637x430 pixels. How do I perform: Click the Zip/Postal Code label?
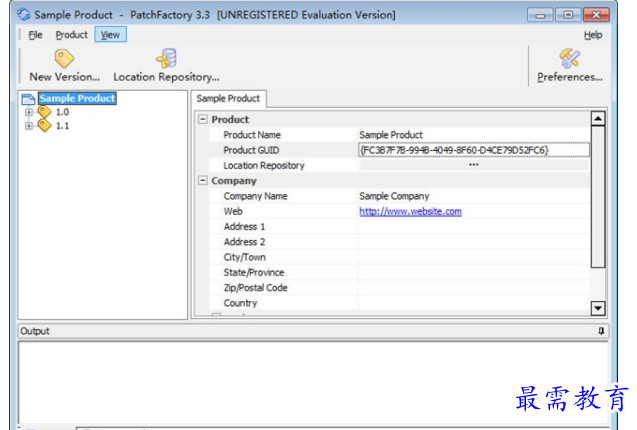click(256, 288)
